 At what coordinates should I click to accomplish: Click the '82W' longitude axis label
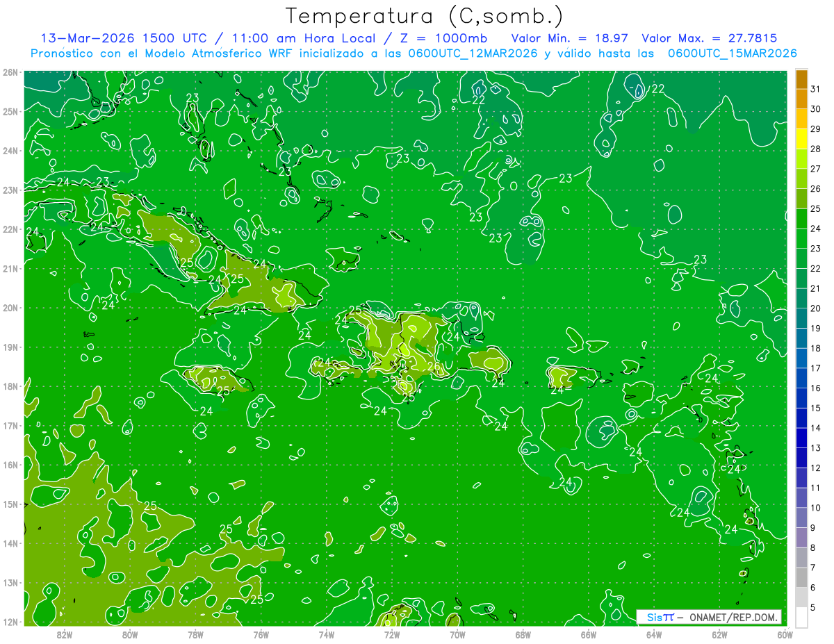click(x=65, y=634)
